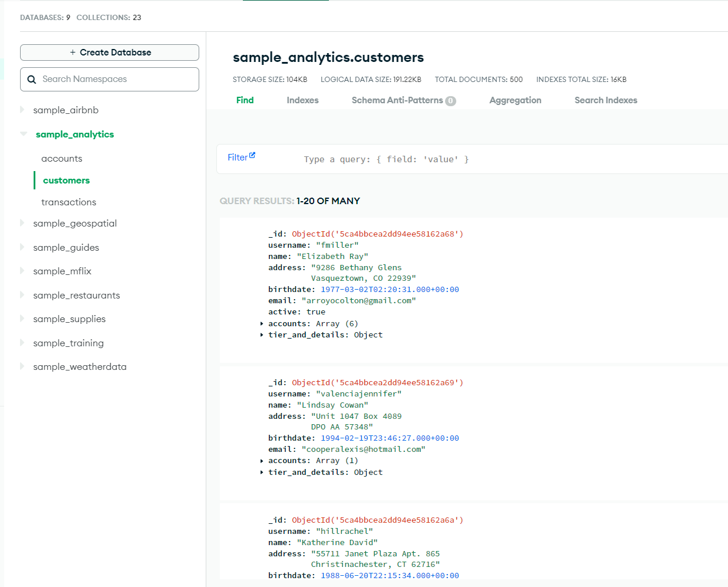
Task: Select sample_restaurants database name
Action: point(77,295)
